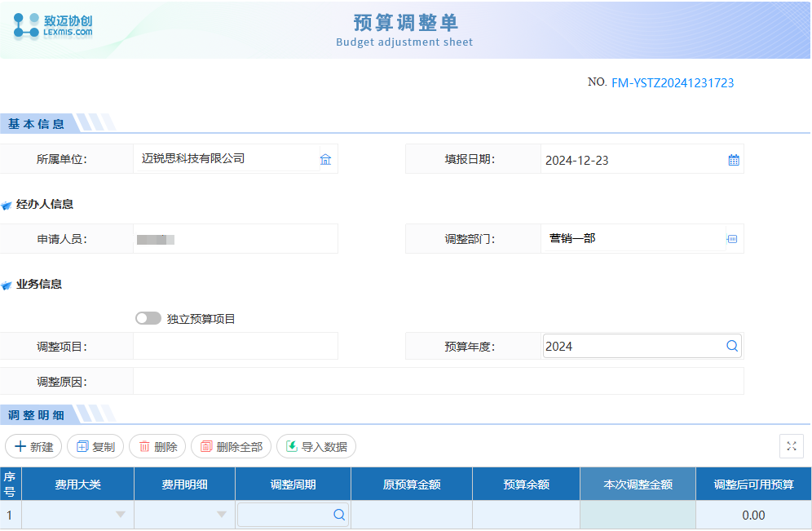812x531 pixels.
Task: Click the organization icon in 所属单位 field
Action: coord(325,159)
